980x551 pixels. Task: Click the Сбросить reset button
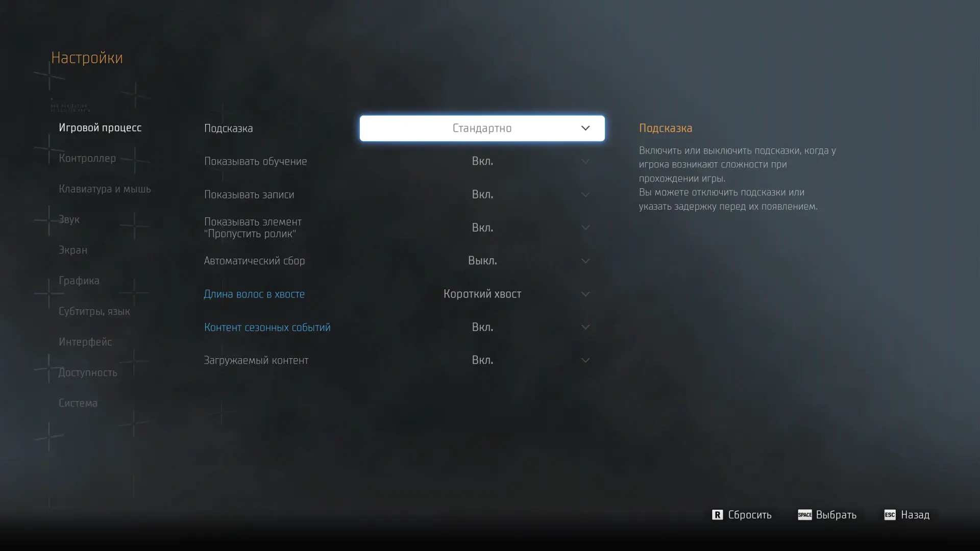coord(750,515)
